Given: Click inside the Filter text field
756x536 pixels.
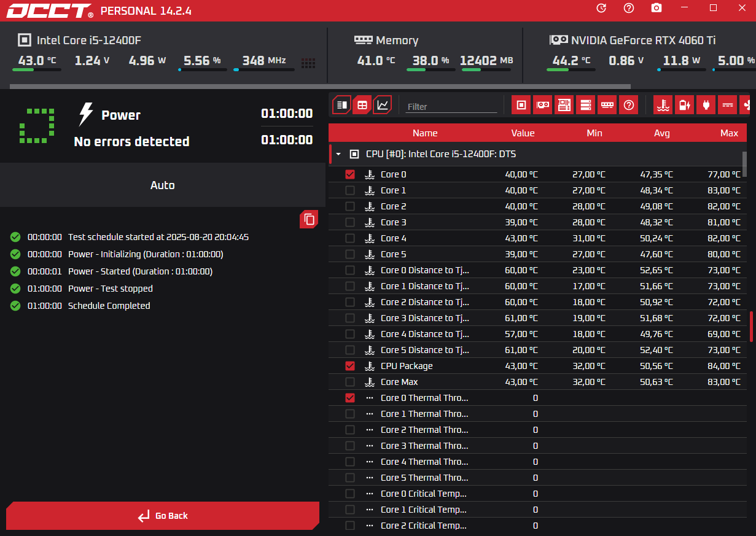Looking at the screenshot, I should [451, 106].
